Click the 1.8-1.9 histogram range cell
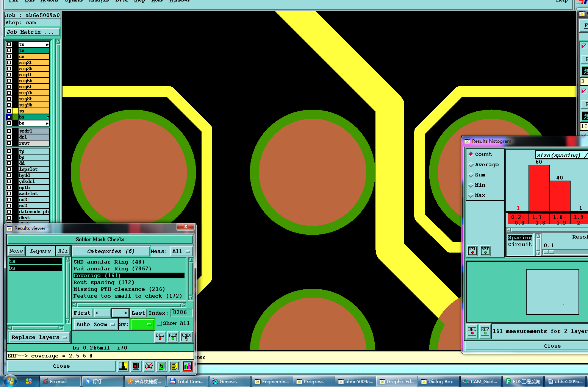This screenshot has height=387, width=588. (x=559, y=219)
